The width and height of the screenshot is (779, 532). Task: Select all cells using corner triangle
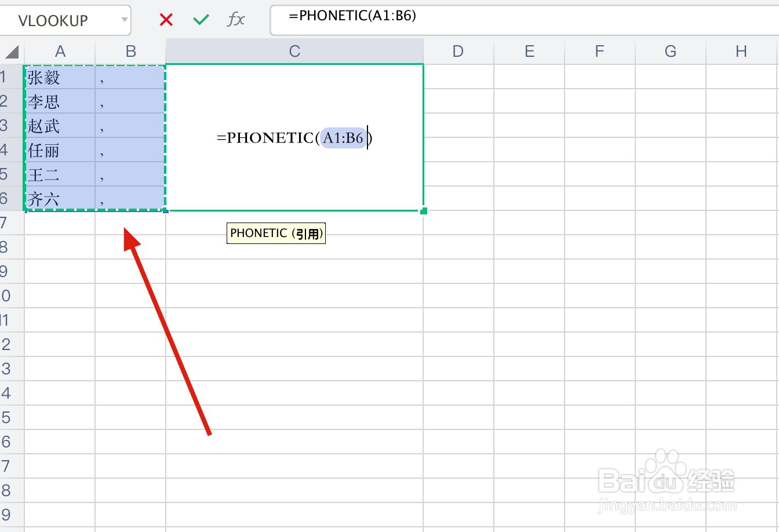[x=12, y=52]
